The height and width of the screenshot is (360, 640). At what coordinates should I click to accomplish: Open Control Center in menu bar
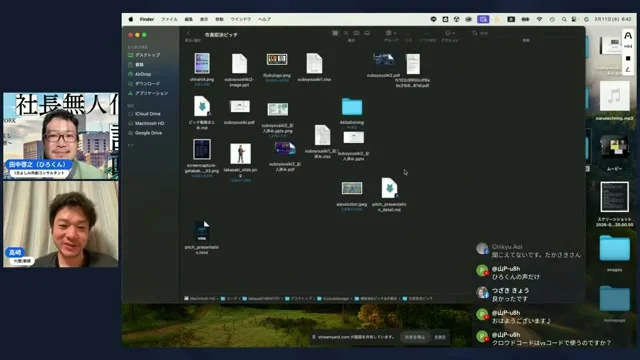pos(574,19)
